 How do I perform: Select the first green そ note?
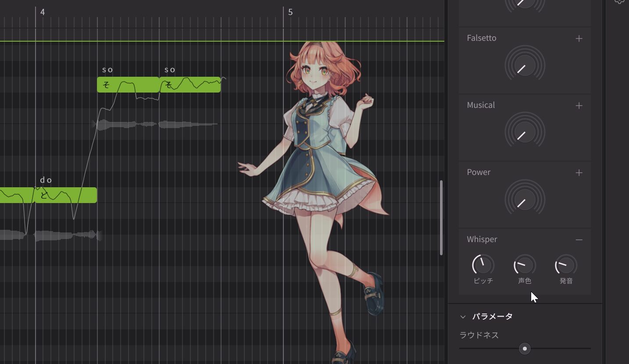(128, 85)
